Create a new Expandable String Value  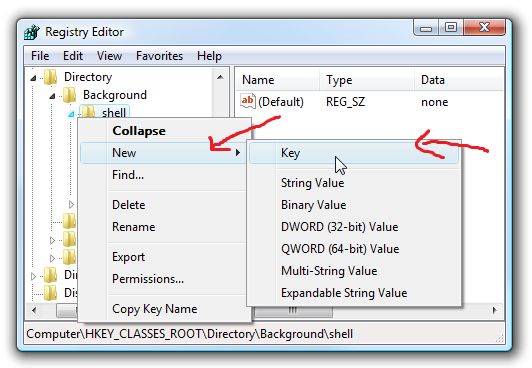click(x=354, y=293)
